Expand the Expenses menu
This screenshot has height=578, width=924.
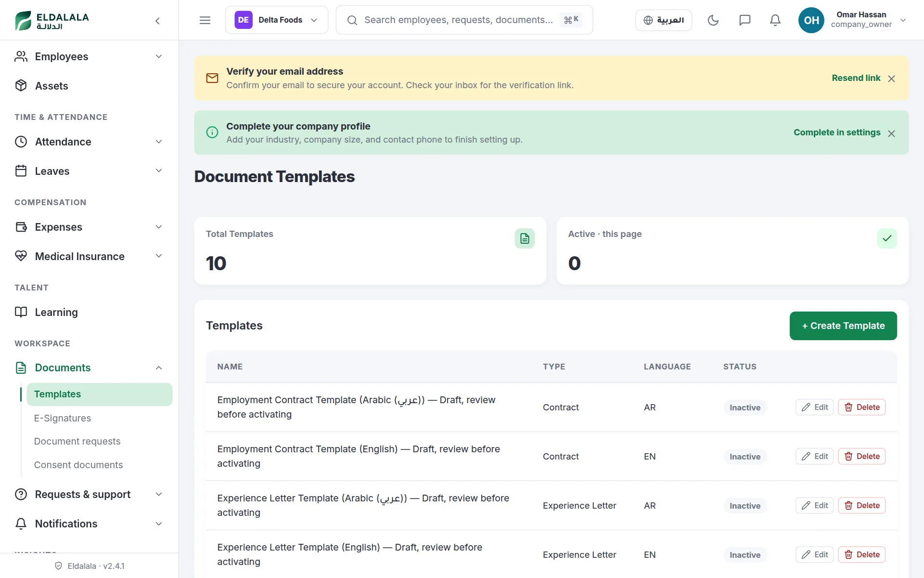(90, 227)
